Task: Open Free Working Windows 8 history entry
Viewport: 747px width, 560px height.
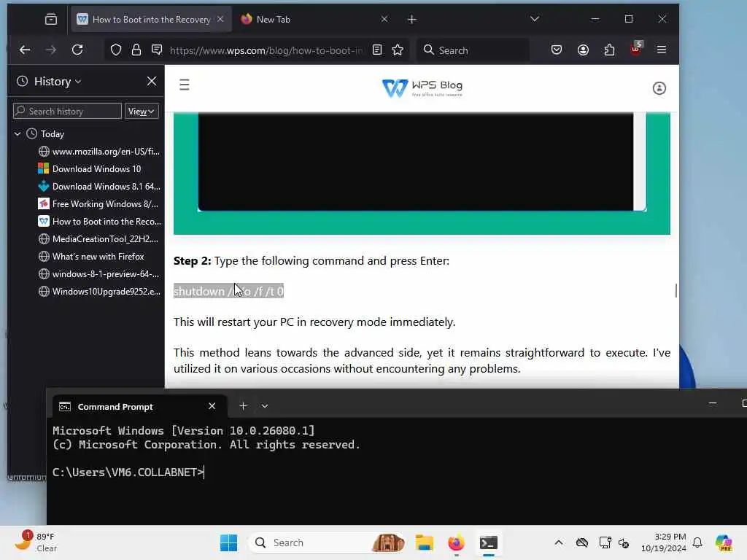Action: 99,204
